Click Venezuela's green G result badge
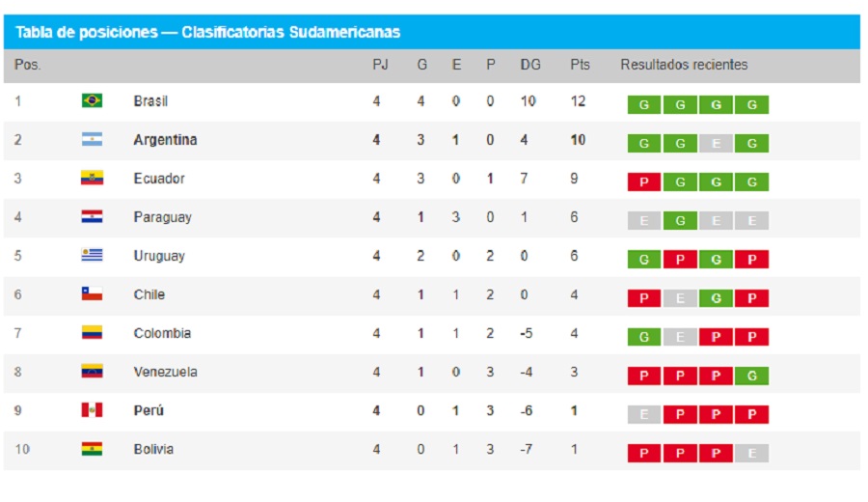 pyautogui.click(x=751, y=376)
